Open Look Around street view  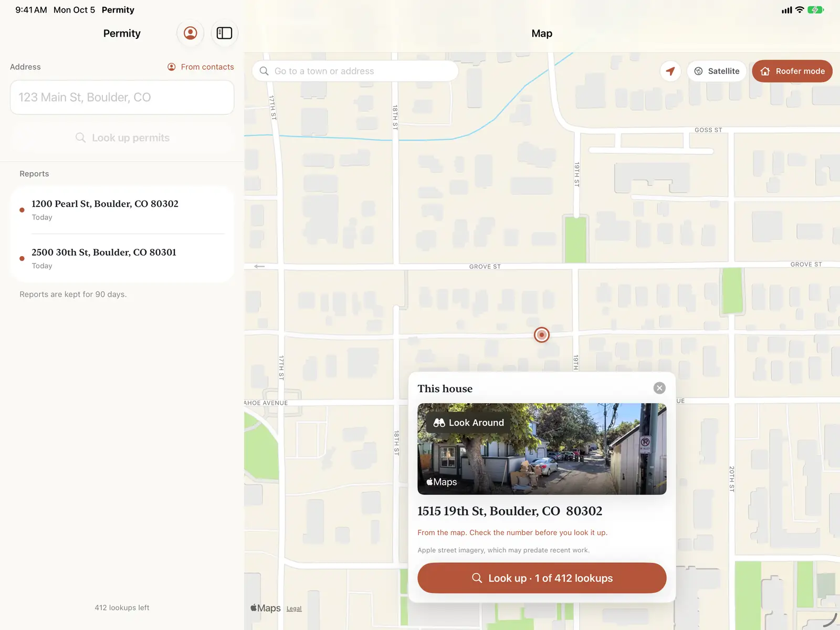click(468, 423)
